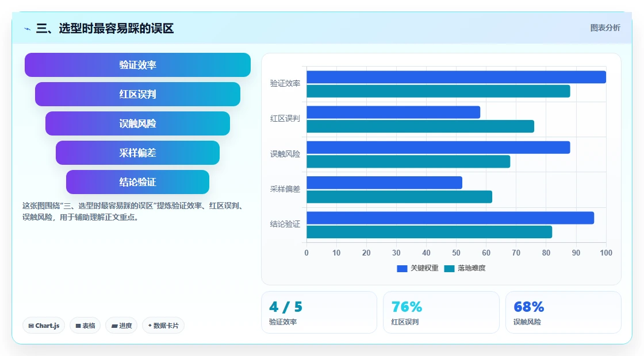Click the 数据卡片 tag chip

(163, 326)
